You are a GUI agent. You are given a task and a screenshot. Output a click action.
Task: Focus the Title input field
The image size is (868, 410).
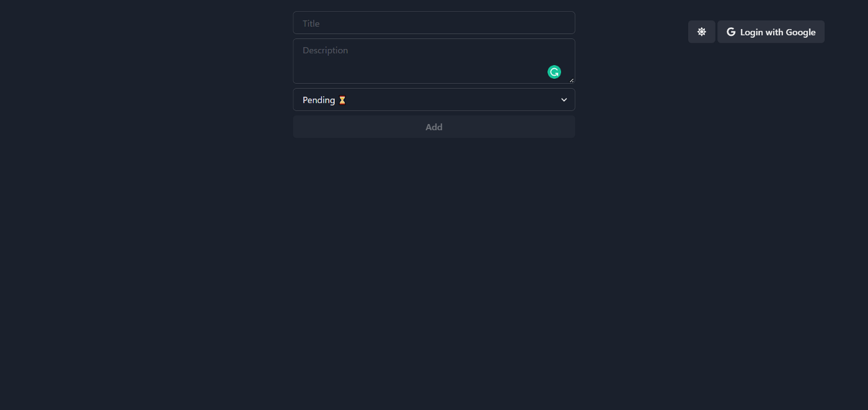click(x=434, y=23)
